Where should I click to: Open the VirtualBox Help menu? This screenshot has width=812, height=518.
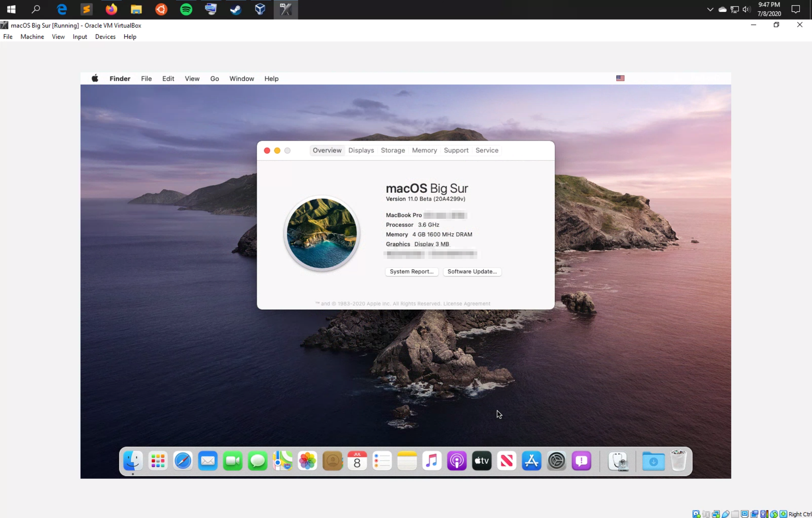pyautogui.click(x=130, y=37)
